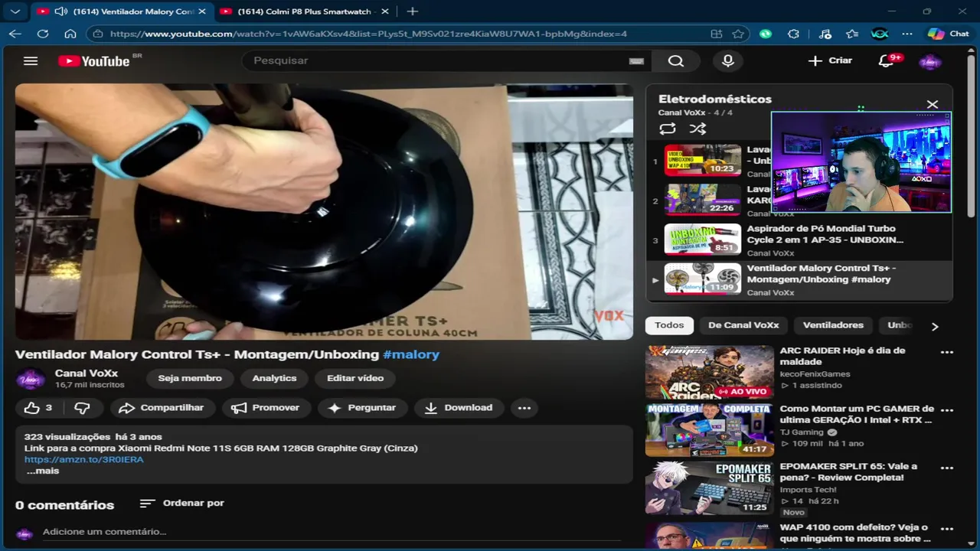Open the browser home page
The image size is (980, 551).
pos(70,34)
